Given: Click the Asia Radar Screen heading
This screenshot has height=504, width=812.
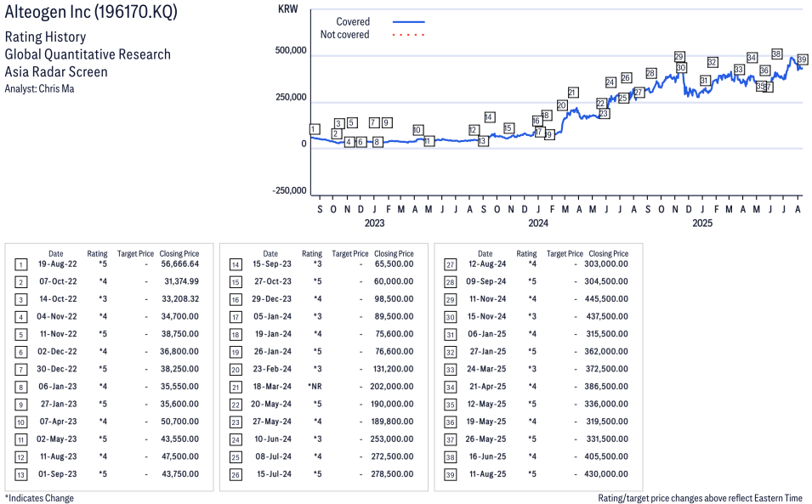Looking at the screenshot, I should point(56,72).
